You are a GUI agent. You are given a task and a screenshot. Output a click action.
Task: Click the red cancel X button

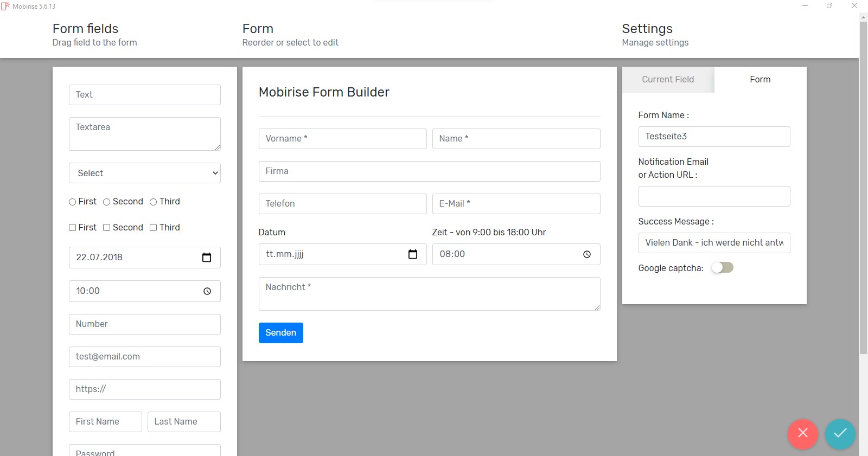click(802, 434)
